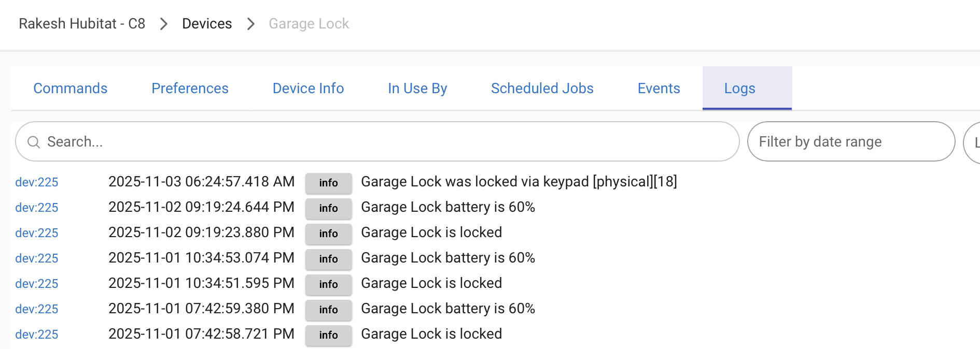Open the Filter by date range picker
Screen dimensions: 980x349
click(850, 142)
